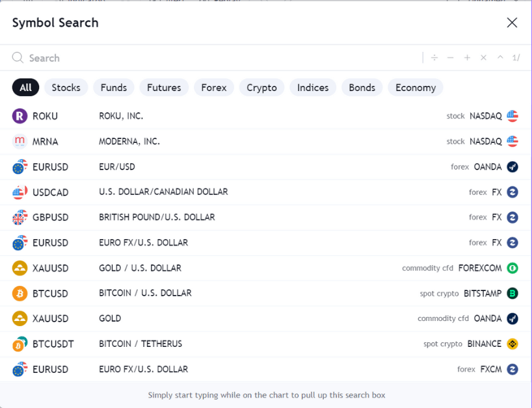Insert the minus operator symbol
Viewport: 532px width, 408px height.
click(x=451, y=58)
